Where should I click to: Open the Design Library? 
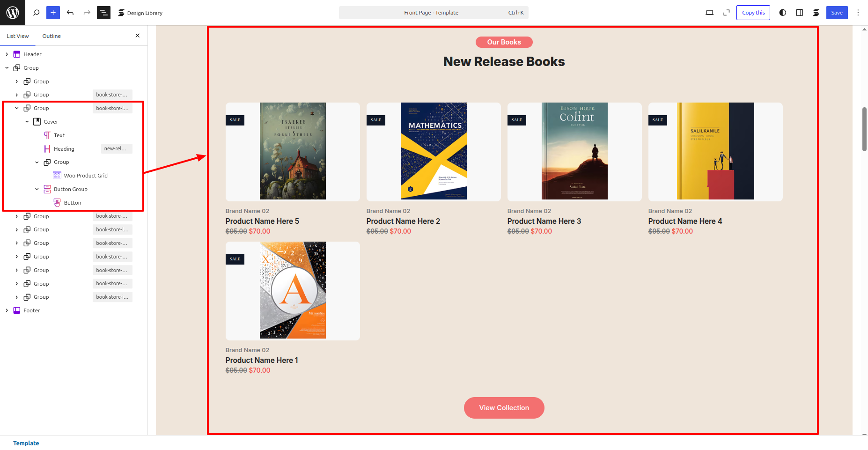[x=140, y=13]
